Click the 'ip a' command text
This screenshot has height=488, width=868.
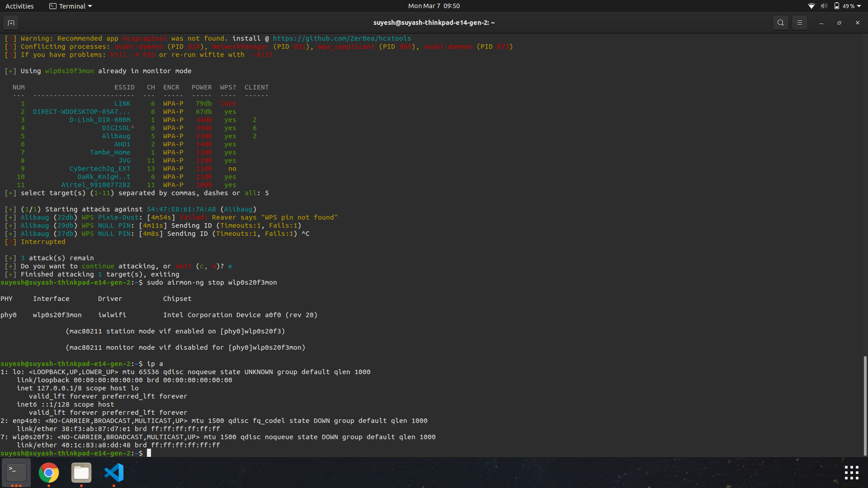155,364
